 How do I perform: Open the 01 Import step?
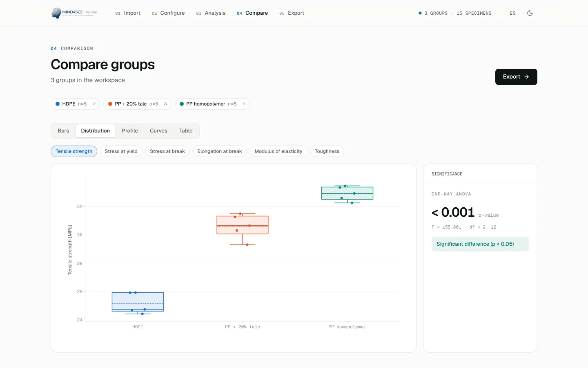128,13
